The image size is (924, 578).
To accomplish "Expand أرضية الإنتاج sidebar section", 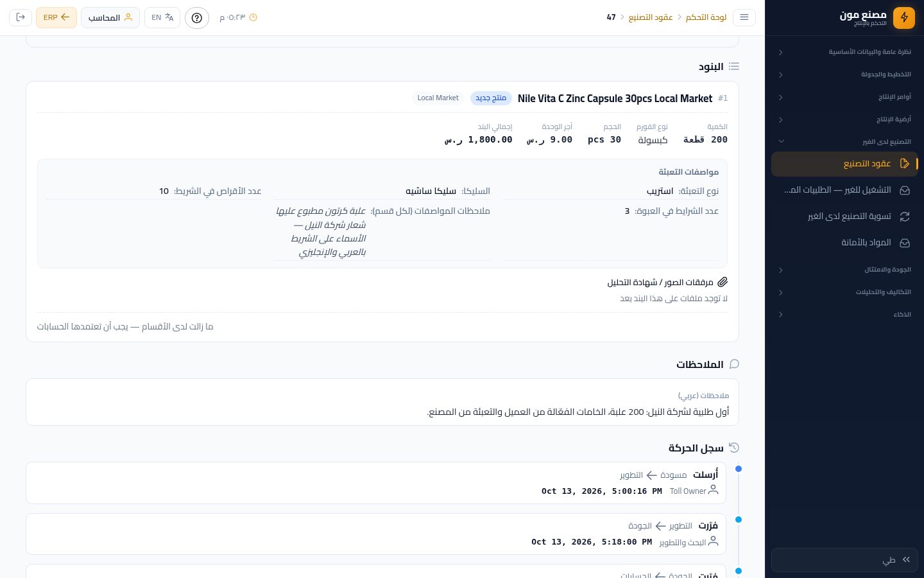I will (x=844, y=119).
